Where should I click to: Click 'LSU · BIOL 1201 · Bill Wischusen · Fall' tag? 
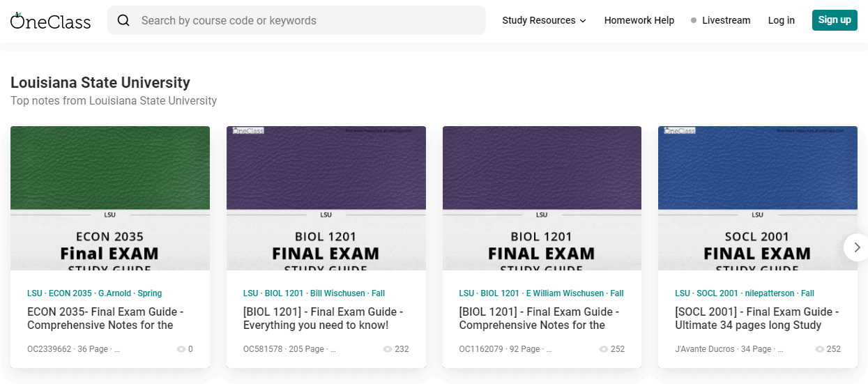pos(314,293)
